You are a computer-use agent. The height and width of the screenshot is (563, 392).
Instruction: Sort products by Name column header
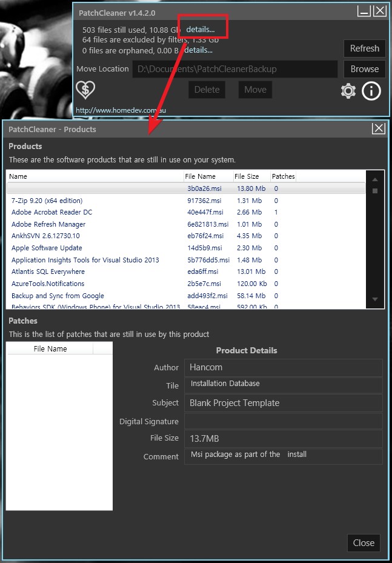(95, 176)
